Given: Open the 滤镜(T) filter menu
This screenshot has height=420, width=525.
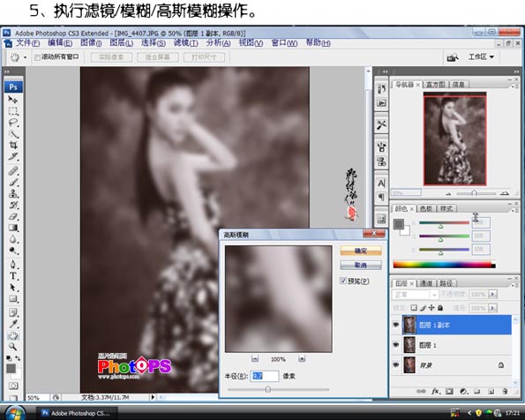Looking at the screenshot, I should click(186, 43).
